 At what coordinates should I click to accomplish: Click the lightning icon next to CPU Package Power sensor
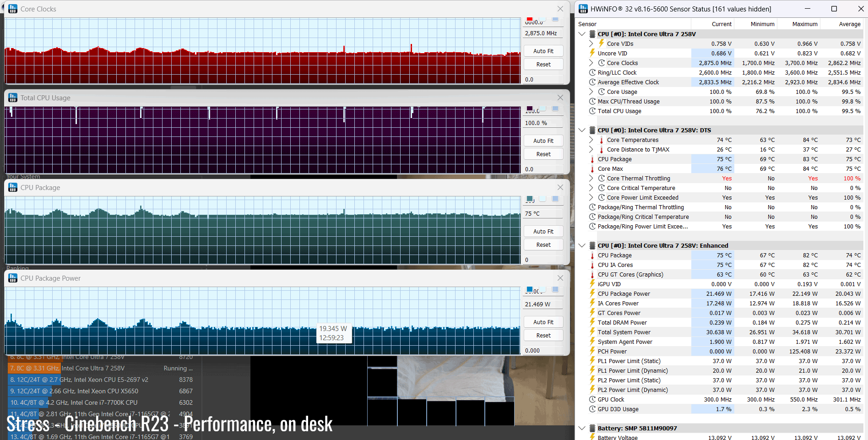point(592,293)
